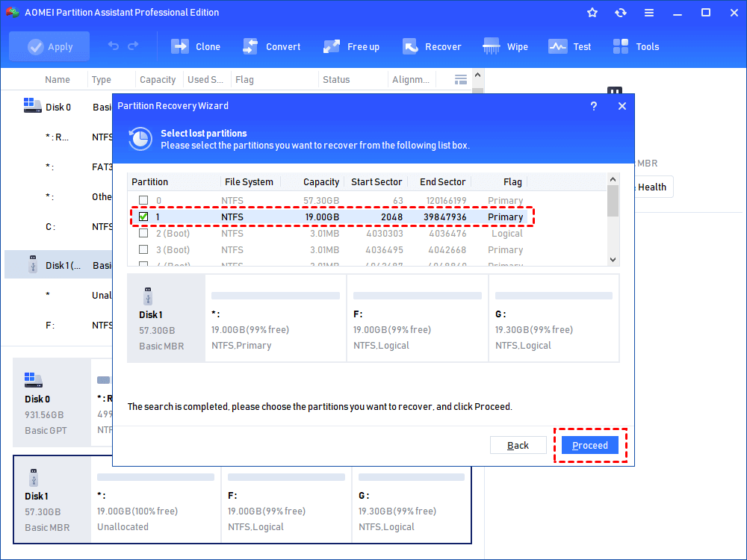Uncheck partition 1 NTFS 19.00GB checkbox
This screenshot has width=747, height=560.
143,217
